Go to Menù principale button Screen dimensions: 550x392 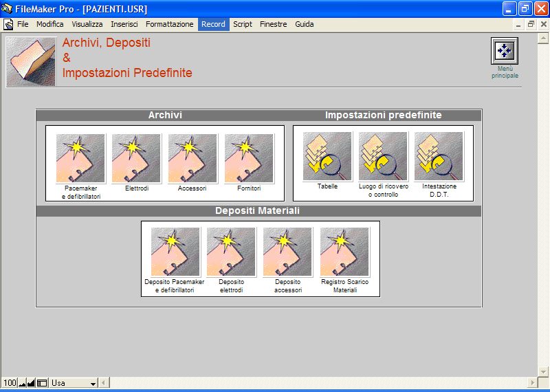point(505,51)
